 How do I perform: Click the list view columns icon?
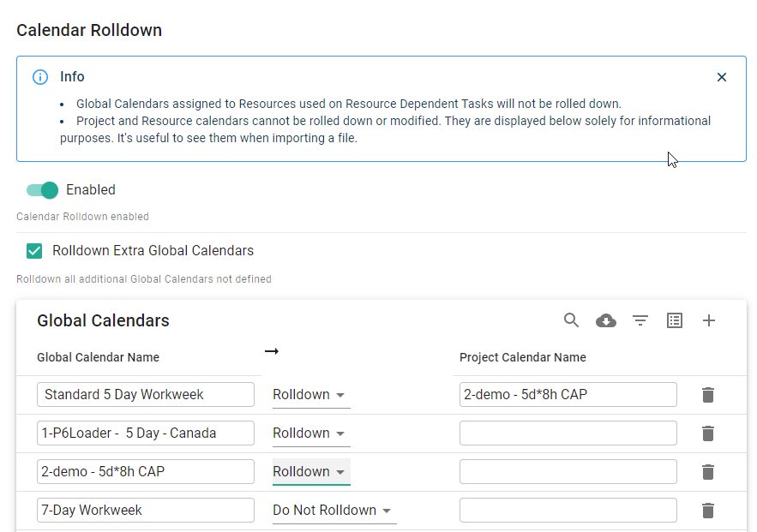675,320
